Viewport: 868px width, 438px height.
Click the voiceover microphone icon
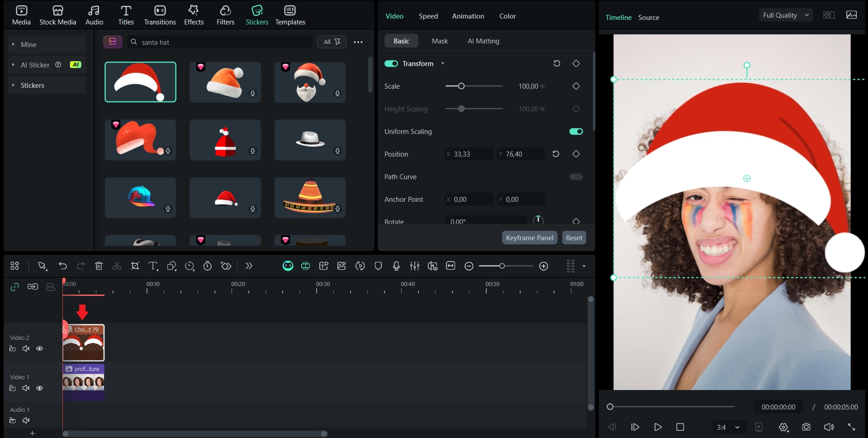coord(396,266)
